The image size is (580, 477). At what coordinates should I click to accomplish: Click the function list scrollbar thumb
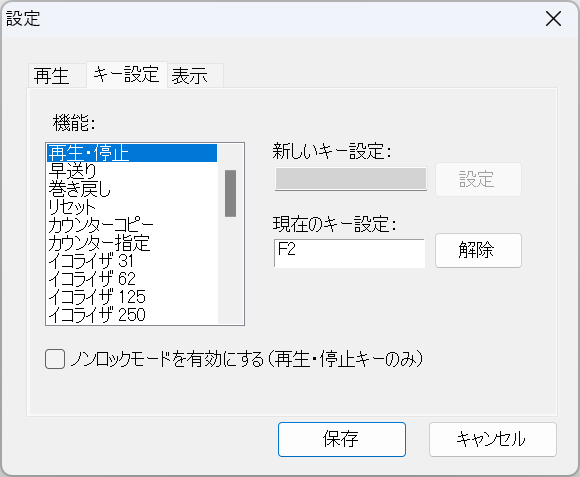tap(230, 193)
